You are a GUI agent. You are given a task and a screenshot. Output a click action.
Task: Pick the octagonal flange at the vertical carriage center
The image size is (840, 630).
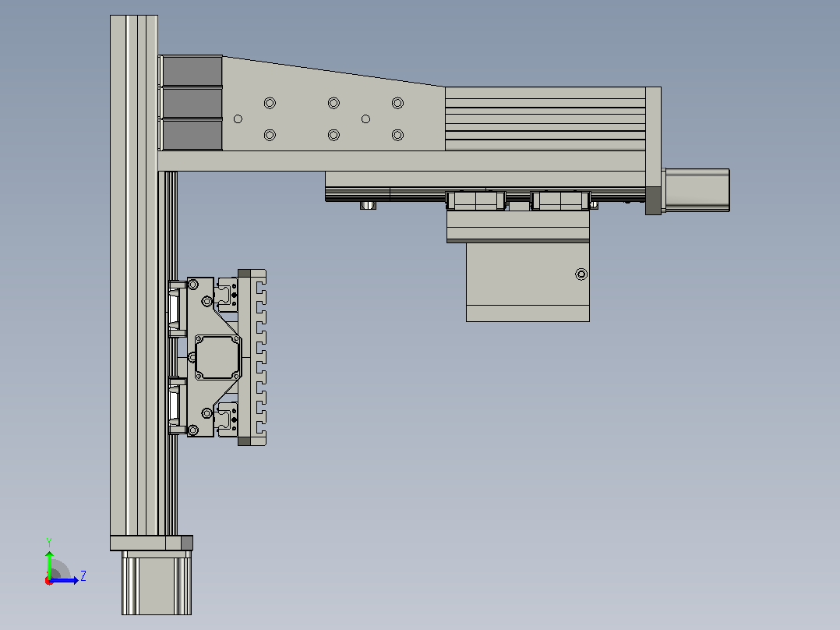217,357
